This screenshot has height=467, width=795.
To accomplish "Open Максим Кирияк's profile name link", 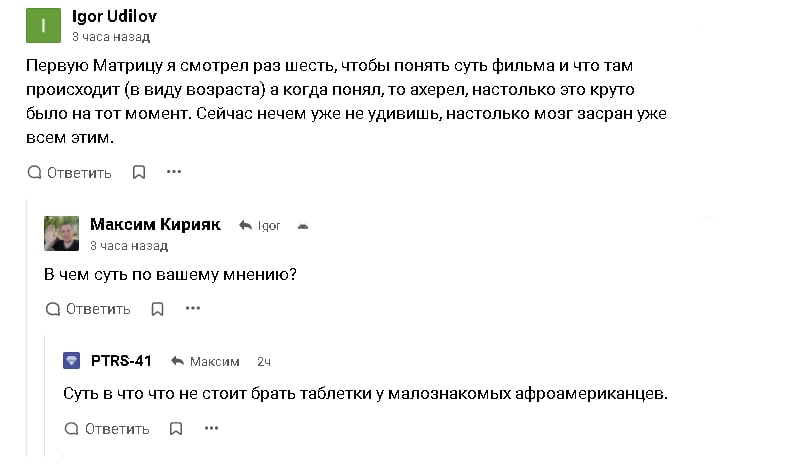I will [x=155, y=225].
